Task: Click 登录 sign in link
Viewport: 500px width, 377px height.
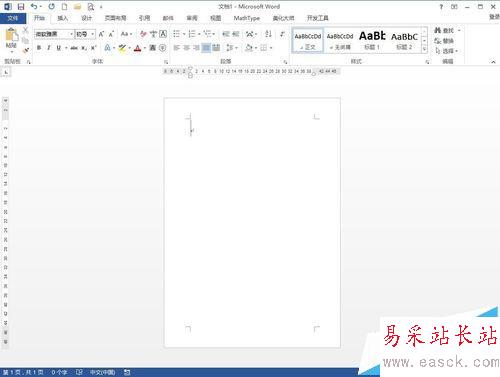Action: coord(495,17)
